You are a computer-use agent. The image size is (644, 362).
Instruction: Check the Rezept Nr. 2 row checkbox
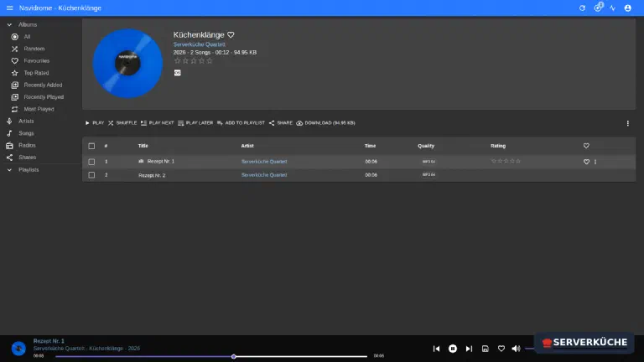pos(91,175)
